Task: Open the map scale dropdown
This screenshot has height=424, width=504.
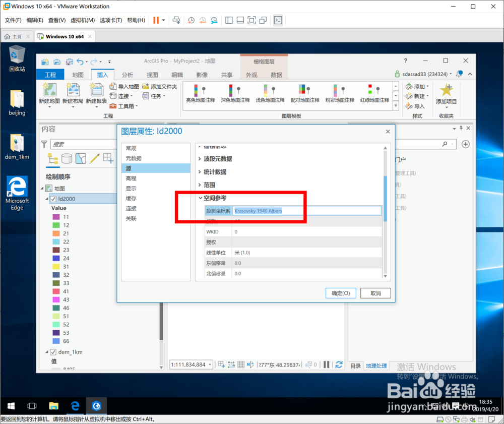Action: coord(210,365)
